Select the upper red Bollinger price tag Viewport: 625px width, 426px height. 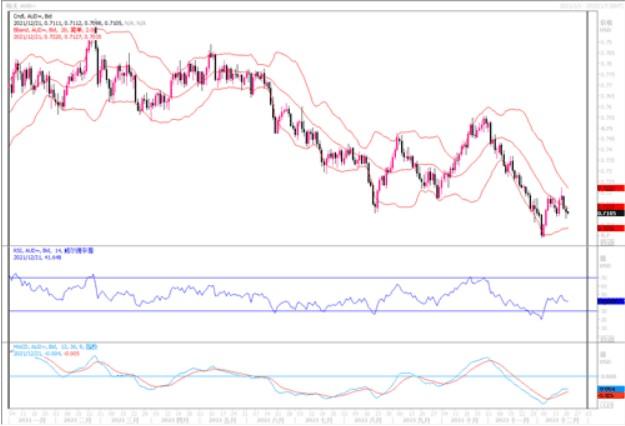click(x=606, y=188)
